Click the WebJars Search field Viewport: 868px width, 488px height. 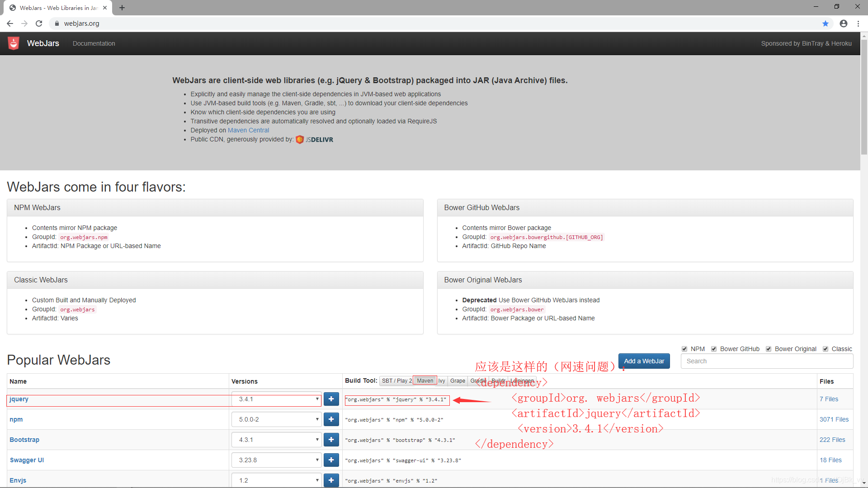pyautogui.click(x=767, y=361)
